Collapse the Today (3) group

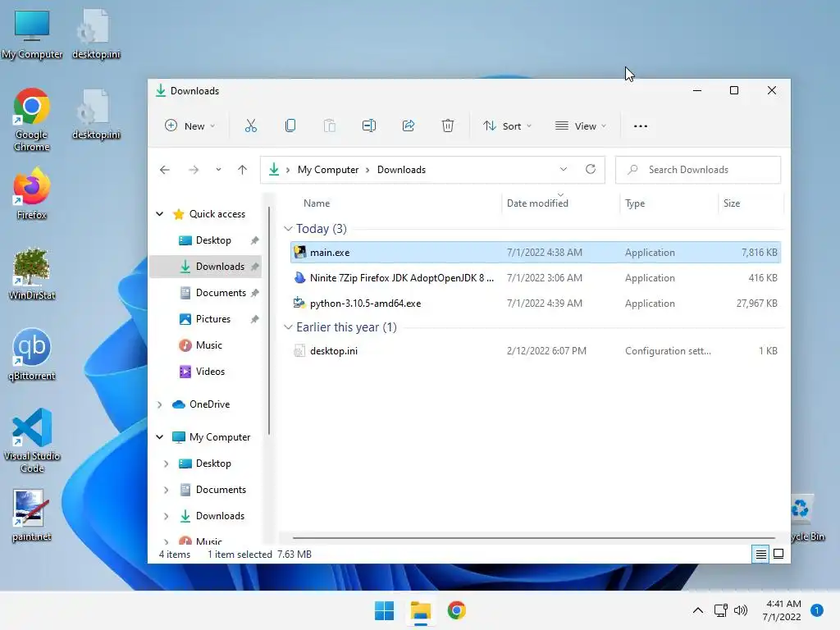tap(288, 229)
